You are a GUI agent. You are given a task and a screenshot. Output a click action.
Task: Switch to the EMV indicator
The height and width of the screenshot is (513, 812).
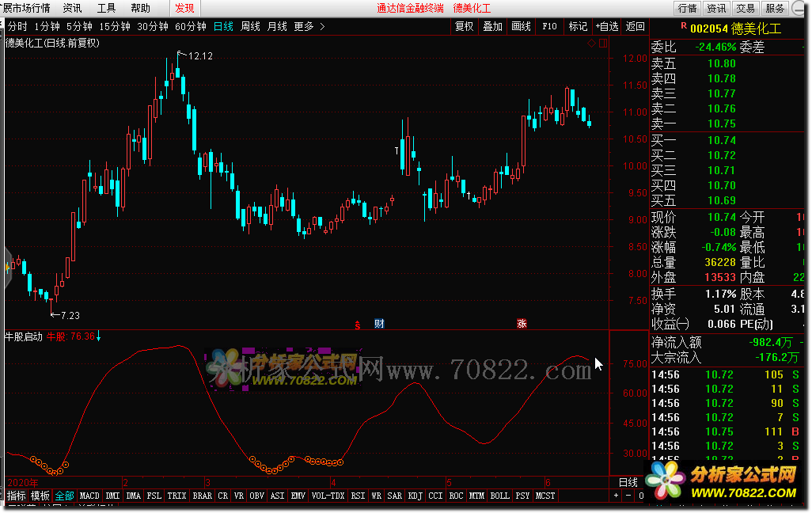[x=298, y=496]
